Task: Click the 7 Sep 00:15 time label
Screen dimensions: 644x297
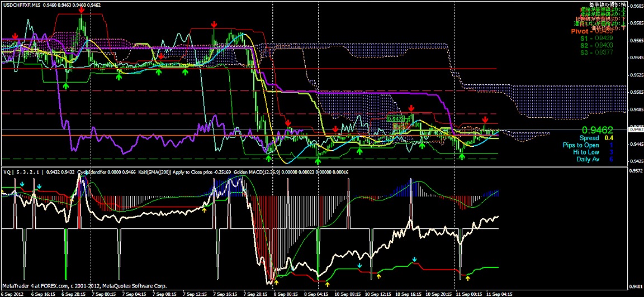Action: (x=103, y=294)
